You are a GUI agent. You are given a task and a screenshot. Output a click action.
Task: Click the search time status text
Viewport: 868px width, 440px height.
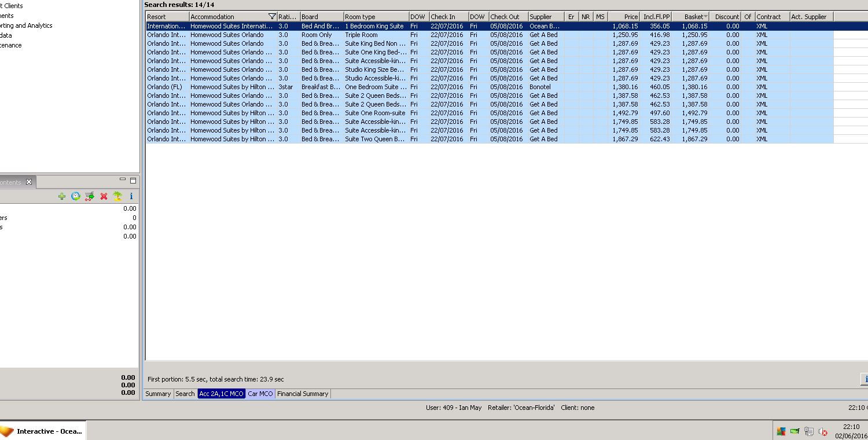tap(216, 379)
